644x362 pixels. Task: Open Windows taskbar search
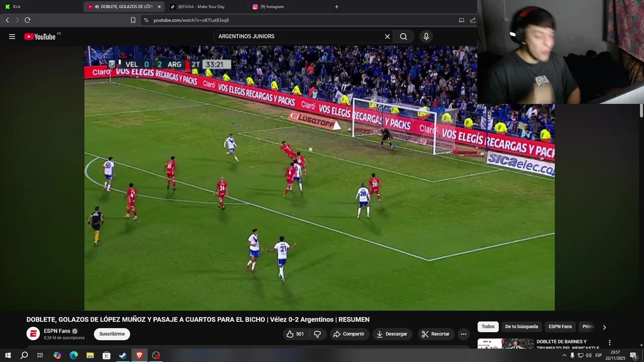tap(24, 355)
